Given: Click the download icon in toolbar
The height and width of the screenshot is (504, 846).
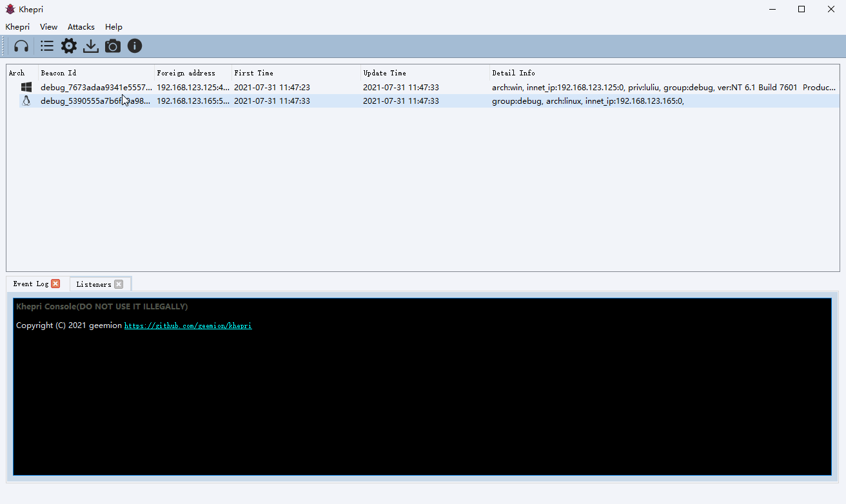Looking at the screenshot, I should pyautogui.click(x=91, y=46).
